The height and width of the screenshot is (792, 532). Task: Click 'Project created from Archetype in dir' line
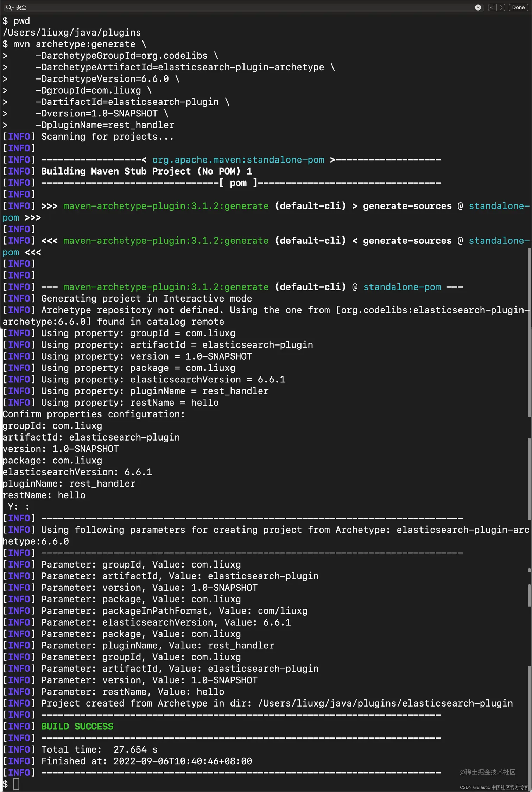(x=277, y=704)
